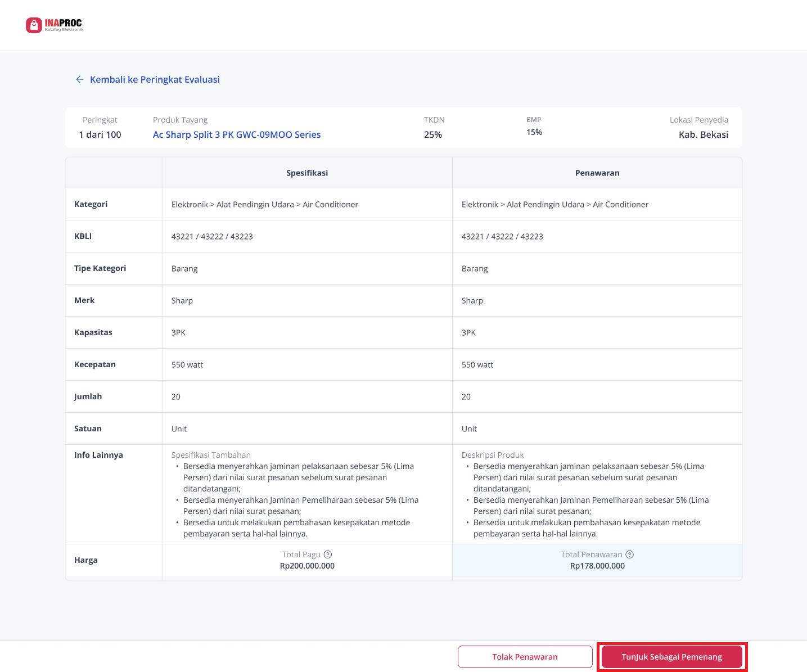
Task: Go back via Kembali ke Peringkat Evaluasi
Action: (155, 80)
